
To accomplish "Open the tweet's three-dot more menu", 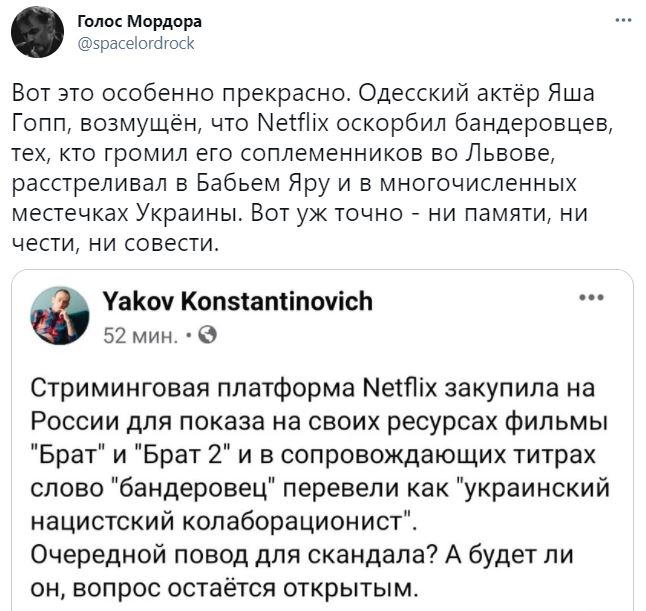I will pyautogui.click(x=622, y=21).
